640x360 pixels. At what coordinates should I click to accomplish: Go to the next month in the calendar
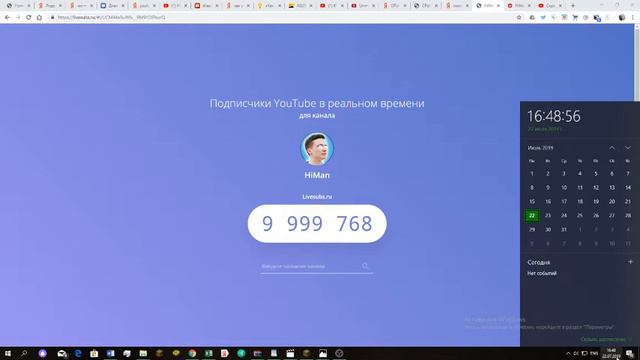point(628,148)
